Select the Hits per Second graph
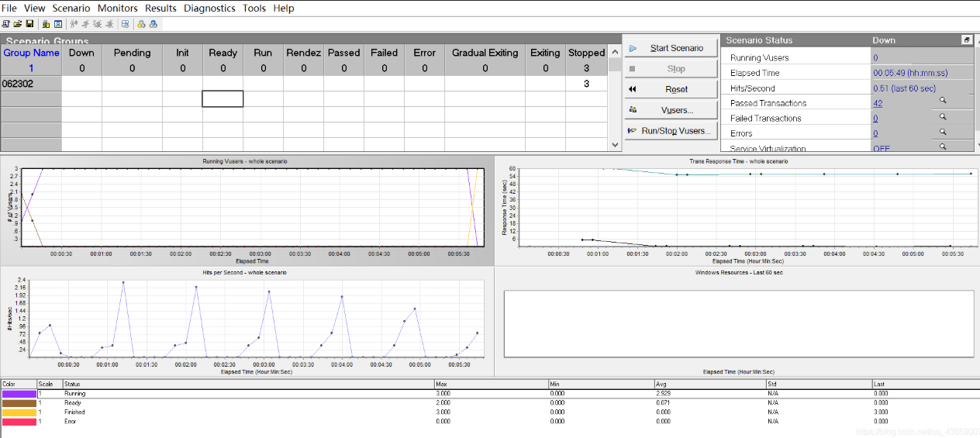This screenshot has height=438, width=980. [247, 322]
